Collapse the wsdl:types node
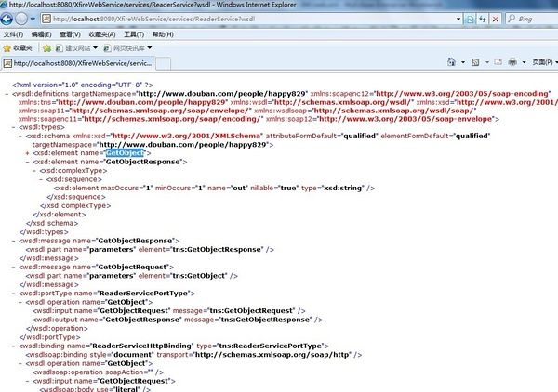Viewport: 558px width, 392px height. coord(14,127)
